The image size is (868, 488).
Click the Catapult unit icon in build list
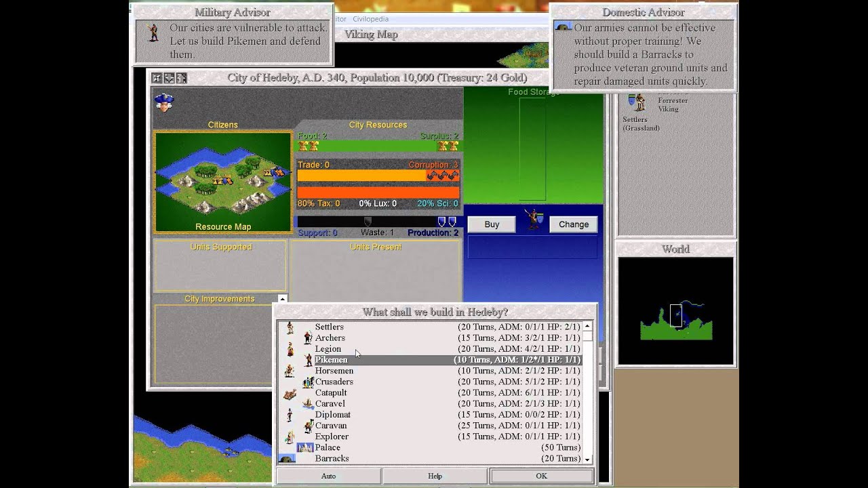pos(290,393)
